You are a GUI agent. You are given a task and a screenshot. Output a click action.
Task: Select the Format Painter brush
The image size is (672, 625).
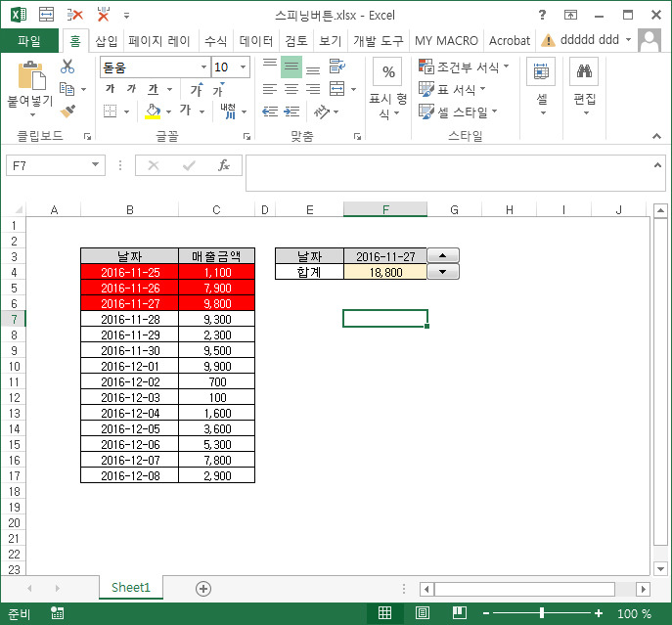pos(67,112)
